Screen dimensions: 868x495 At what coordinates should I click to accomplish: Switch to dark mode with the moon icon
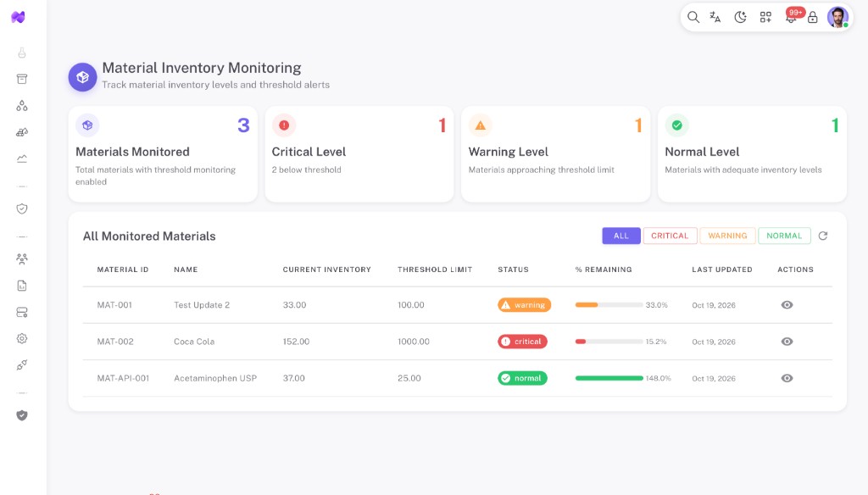tap(740, 17)
